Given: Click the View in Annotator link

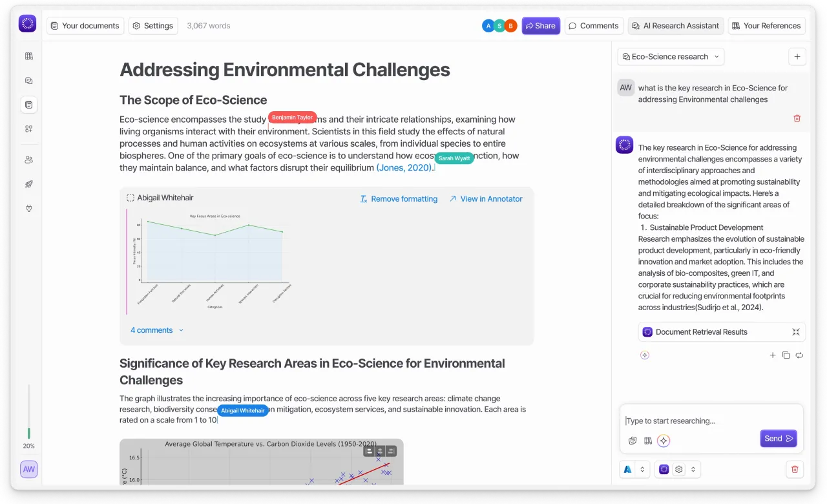Looking at the screenshot, I should 485,199.
